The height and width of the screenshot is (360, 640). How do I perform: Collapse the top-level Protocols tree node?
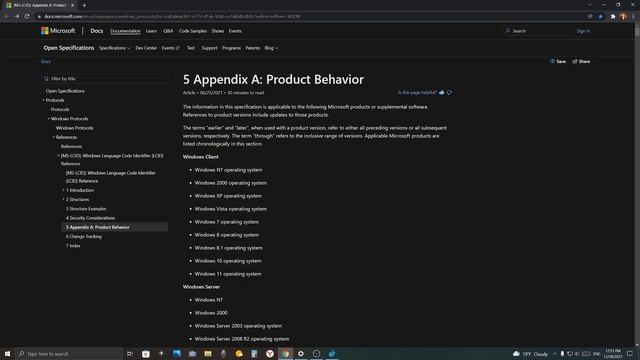(44, 100)
